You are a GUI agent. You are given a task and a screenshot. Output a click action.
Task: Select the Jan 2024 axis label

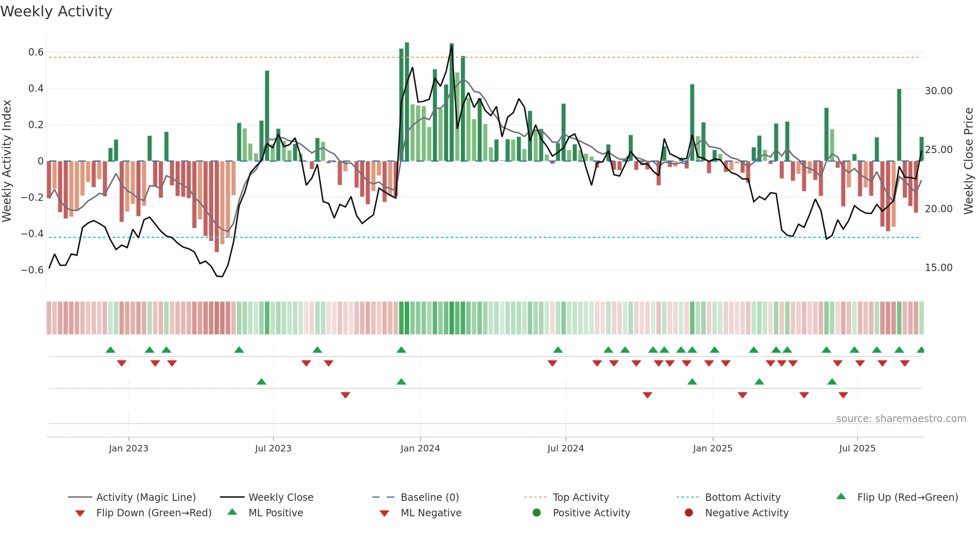tap(420, 448)
